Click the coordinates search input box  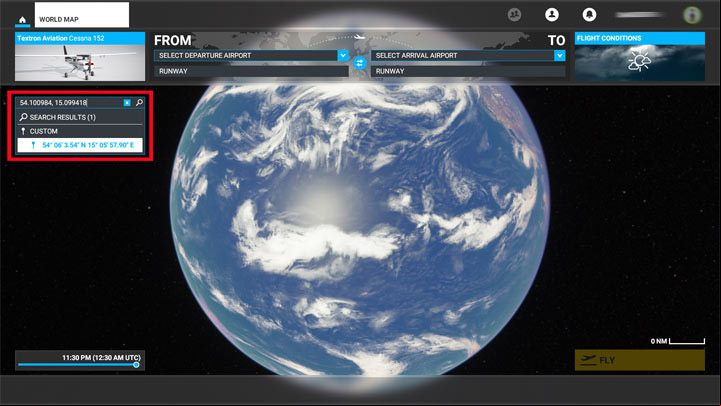click(70, 103)
